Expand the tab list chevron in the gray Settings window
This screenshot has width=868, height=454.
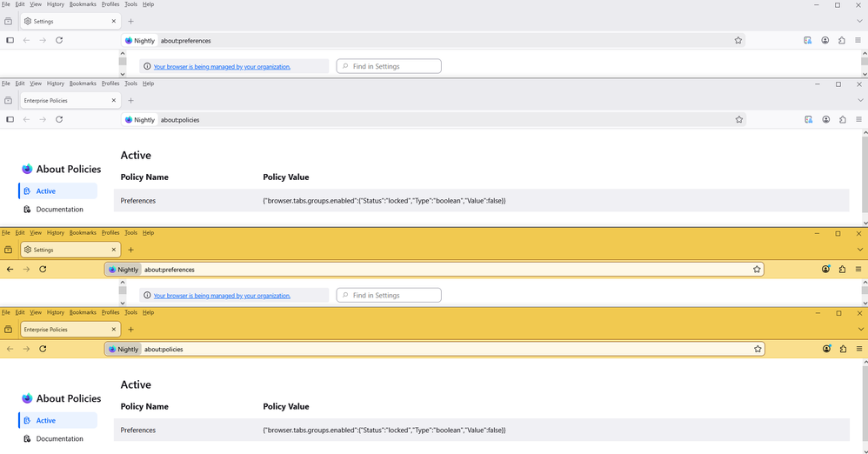click(x=859, y=21)
